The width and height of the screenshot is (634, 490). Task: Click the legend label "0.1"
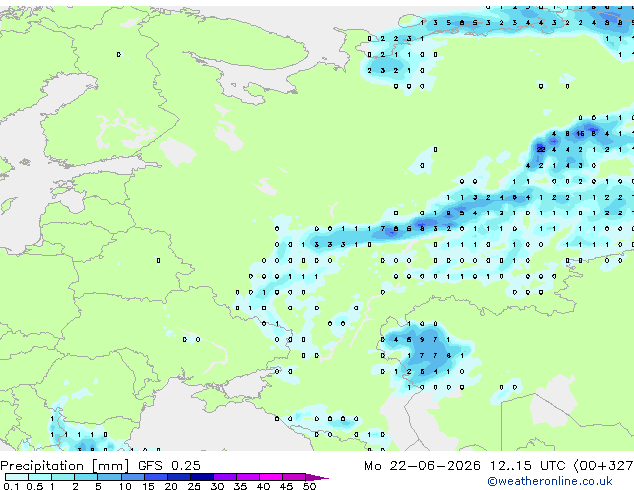pyautogui.click(x=11, y=486)
